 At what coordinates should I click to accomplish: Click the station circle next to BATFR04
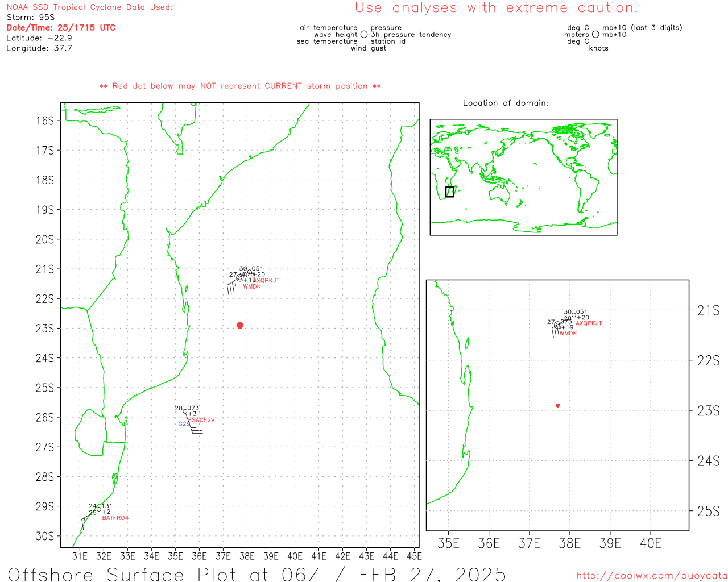[x=99, y=509]
